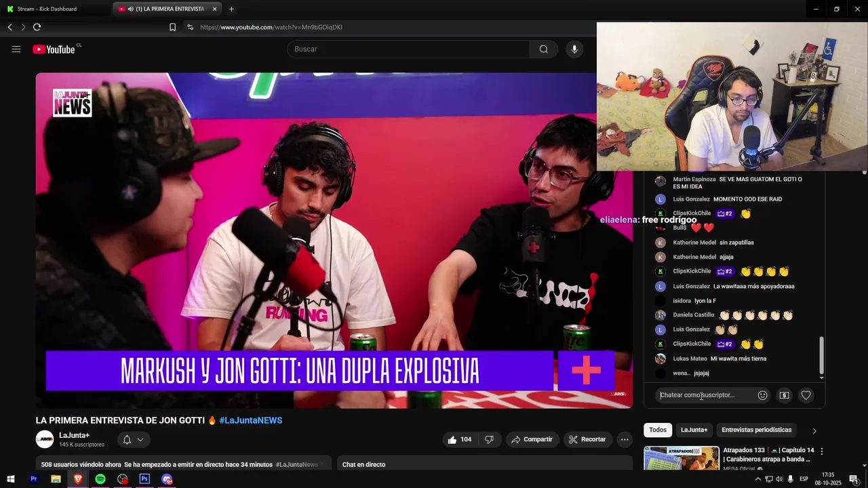Click the Chatear como suscriptor input
The height and width of the screenshot is (488, 868).
pyautogui.click(x=705, y=395)
